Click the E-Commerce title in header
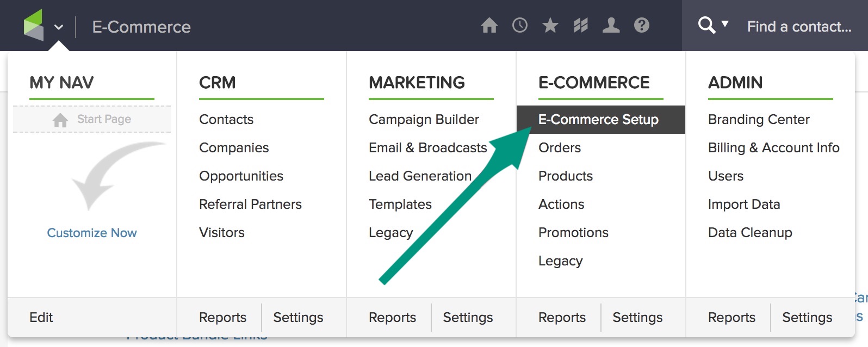Screen dimensions: 868x347 click(x=141, y=27)
